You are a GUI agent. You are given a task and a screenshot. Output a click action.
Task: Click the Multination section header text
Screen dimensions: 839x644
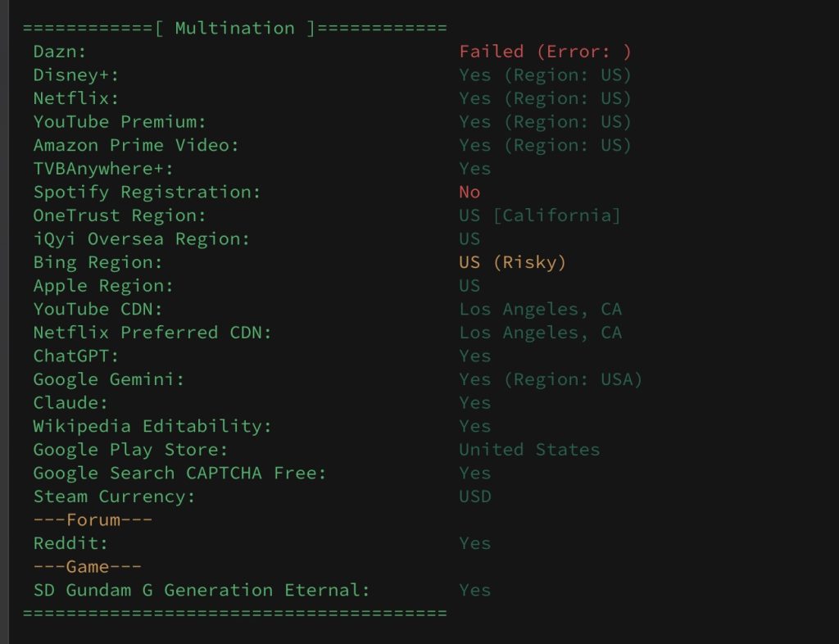coord(235,29)
